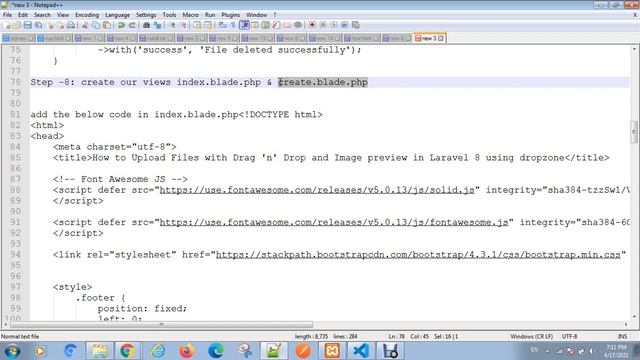
Task: Open Folder as Workspace icon
Action: [x=287, y=25]
